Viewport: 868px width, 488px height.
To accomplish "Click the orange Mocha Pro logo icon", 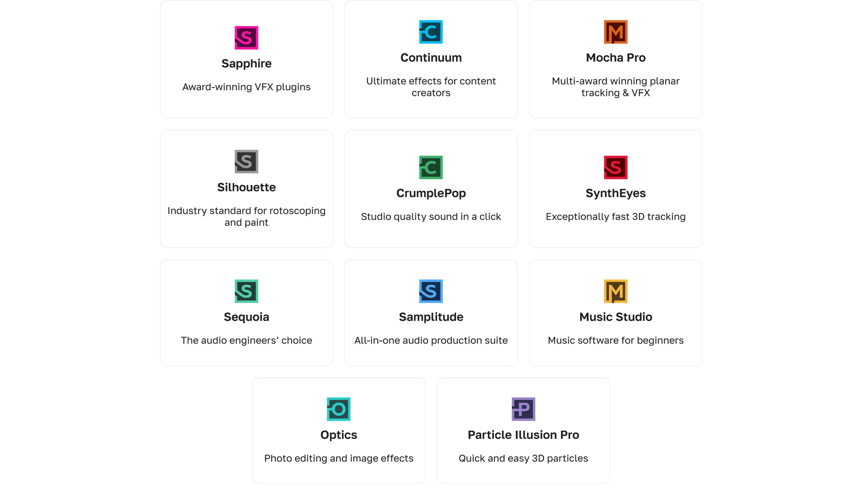I will pyautogui.click(x=615, y=32).
